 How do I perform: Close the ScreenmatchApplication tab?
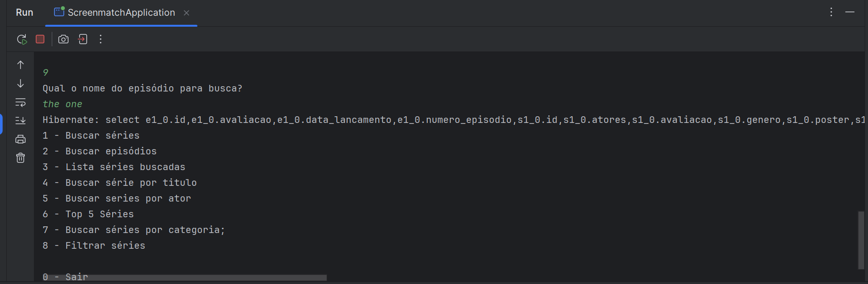[x=186, y=13]
